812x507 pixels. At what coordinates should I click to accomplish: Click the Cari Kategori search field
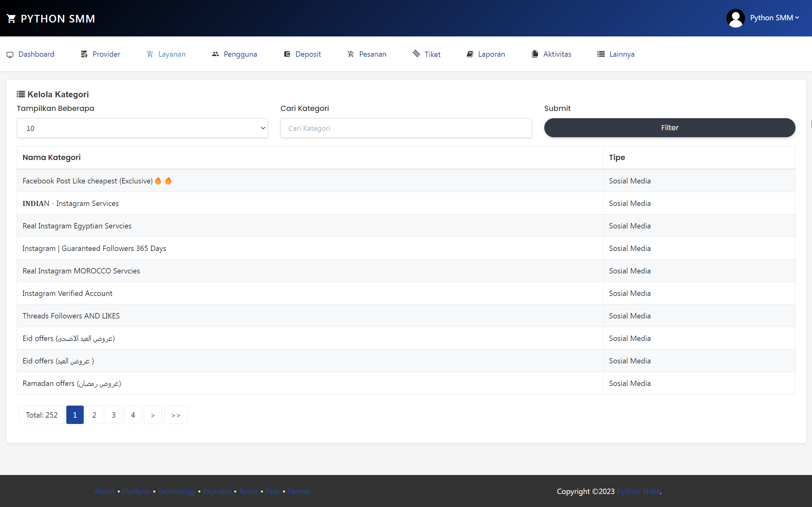point(405,128)
